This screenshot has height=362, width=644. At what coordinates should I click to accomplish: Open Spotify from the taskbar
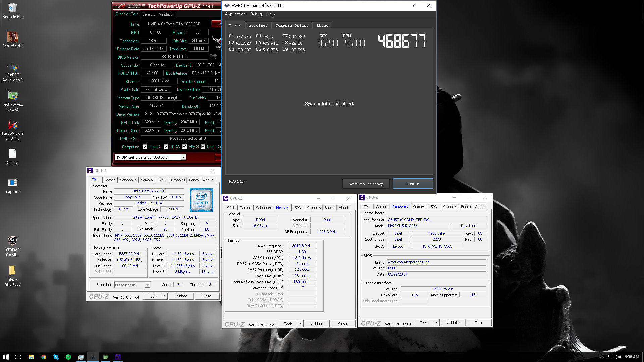[x=68, y=357]
